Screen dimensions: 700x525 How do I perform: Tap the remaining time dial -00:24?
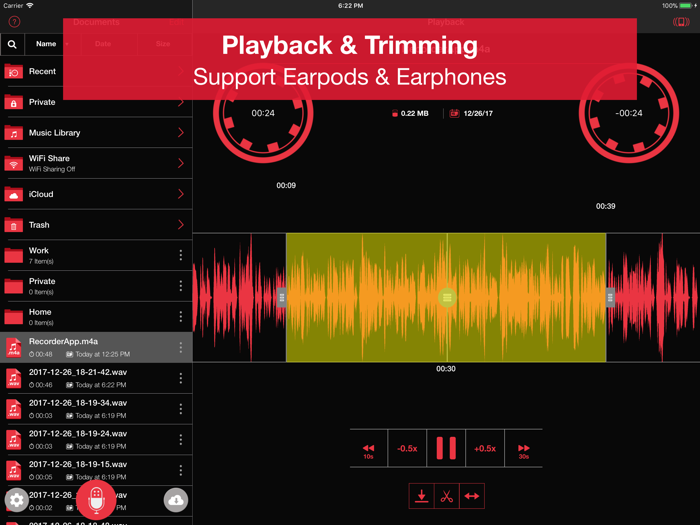coord(629,113)
